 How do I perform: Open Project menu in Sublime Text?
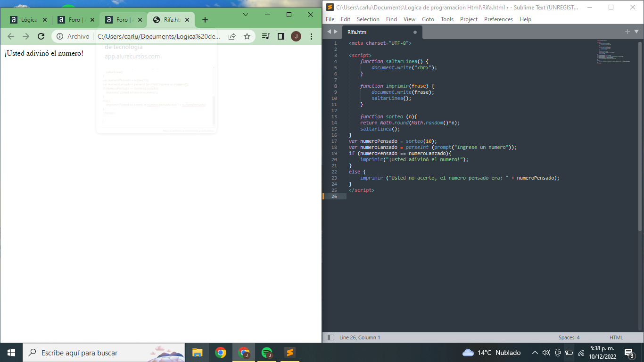tap(469, 19)
